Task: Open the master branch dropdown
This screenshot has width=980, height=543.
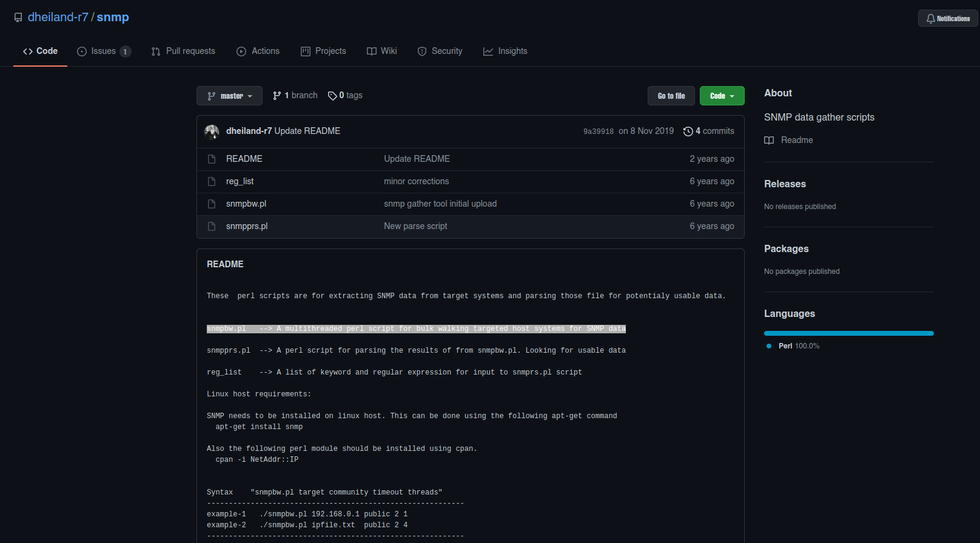Action: (229, 96)
